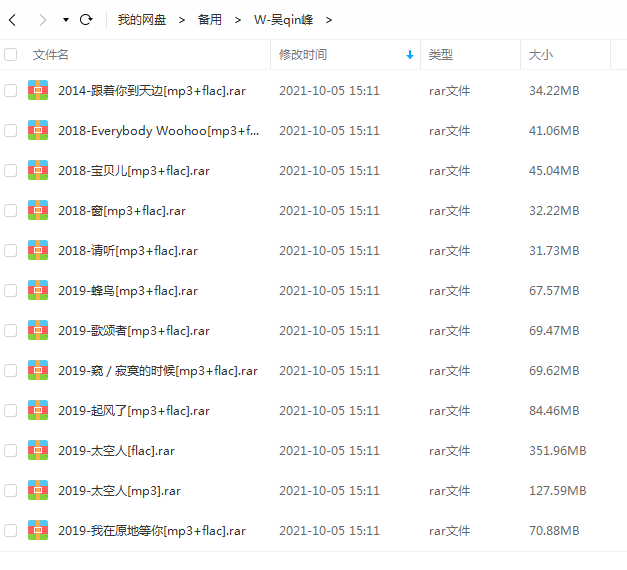
Task: Click the rar icon for 2019-起风了
Action: tap(38, 410)
